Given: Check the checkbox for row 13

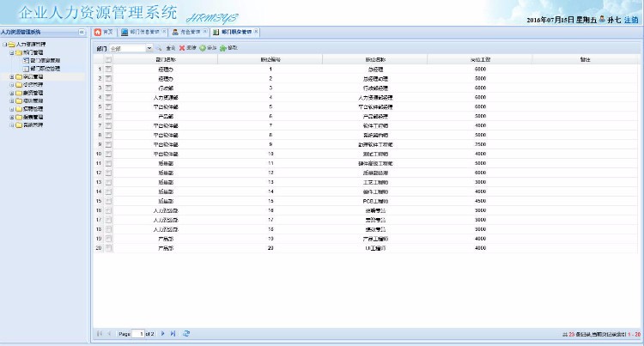Looking at the screenshot, I should click(x=108, y=182).
